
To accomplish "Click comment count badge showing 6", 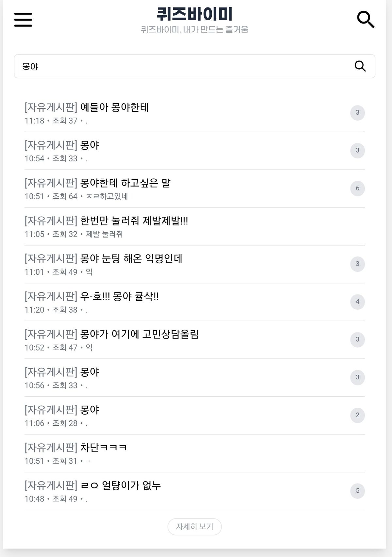I will [x=357, y=188].
